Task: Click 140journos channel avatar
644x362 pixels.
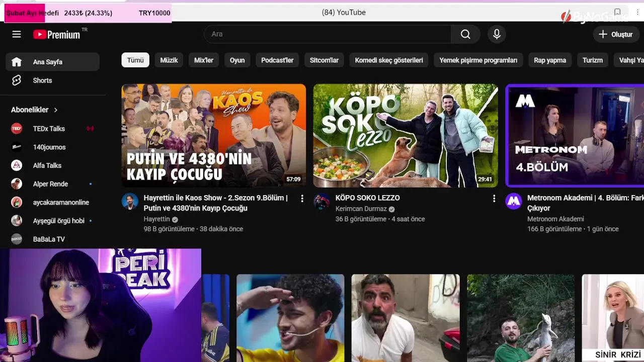Action: (x=17, y=147)
